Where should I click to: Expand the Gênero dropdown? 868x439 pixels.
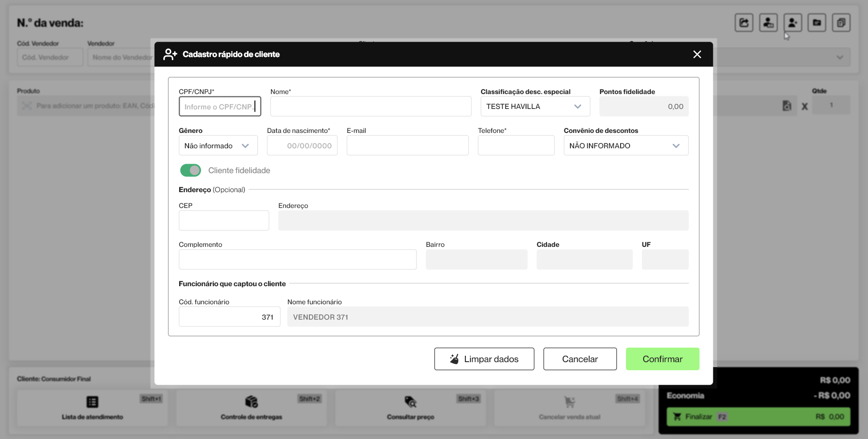pos(218,146)
